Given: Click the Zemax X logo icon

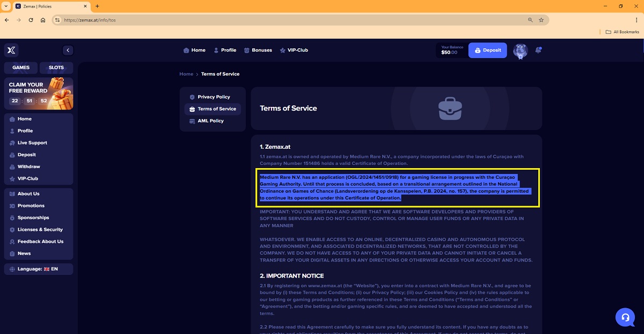Looking at the screenshot, I should (x=11, y=50).
